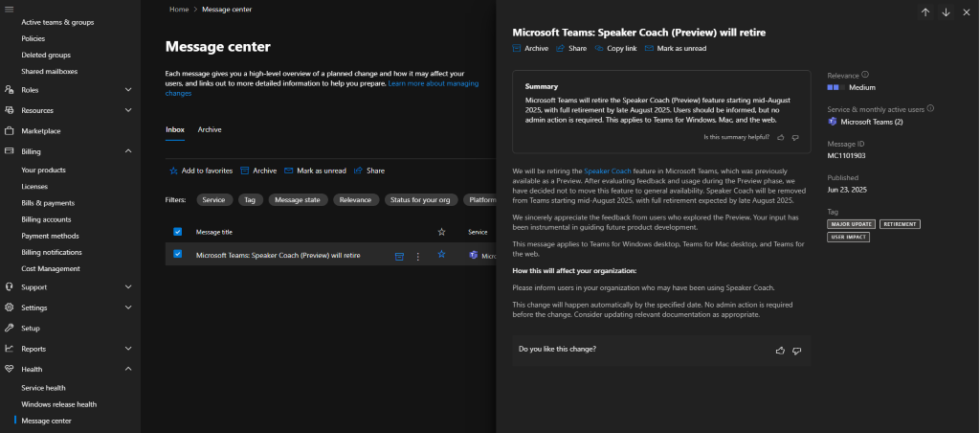The height and width of the screenshot is (433, 980).
Task: Click the Resources sidebar icon
Action: (9, 110)
